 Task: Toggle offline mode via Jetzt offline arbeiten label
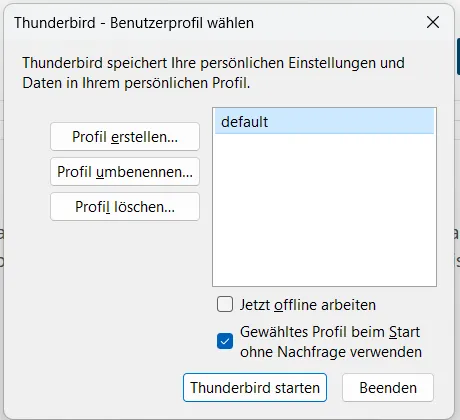coord(308,305)
